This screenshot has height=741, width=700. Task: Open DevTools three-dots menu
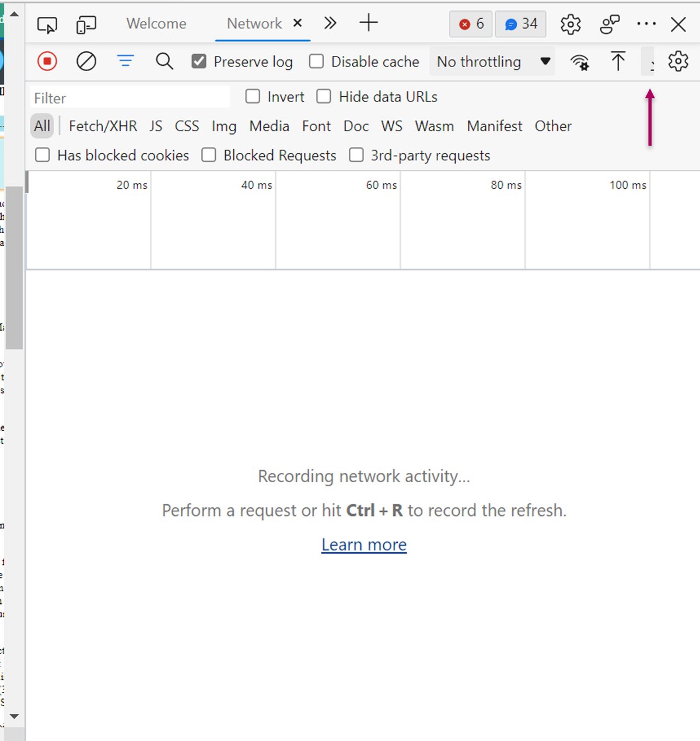[x=646, y=24]
